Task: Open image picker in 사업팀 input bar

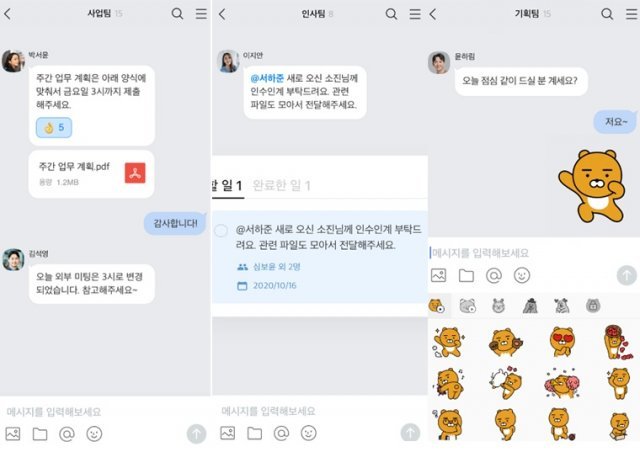Action: (13, 434)
